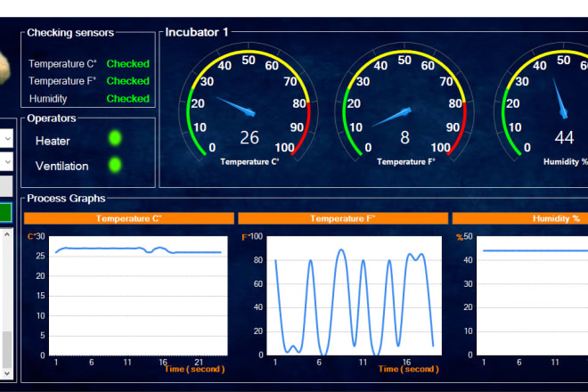588x392 pixels.
Task: Click the scrollbar up arrow on left panel
Action: [x=7, y=234]
